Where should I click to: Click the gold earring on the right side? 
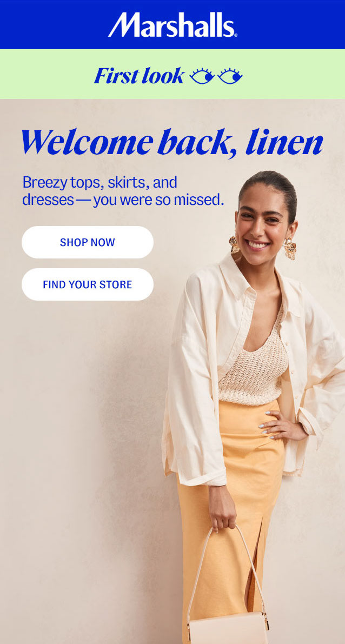point(290,249)
